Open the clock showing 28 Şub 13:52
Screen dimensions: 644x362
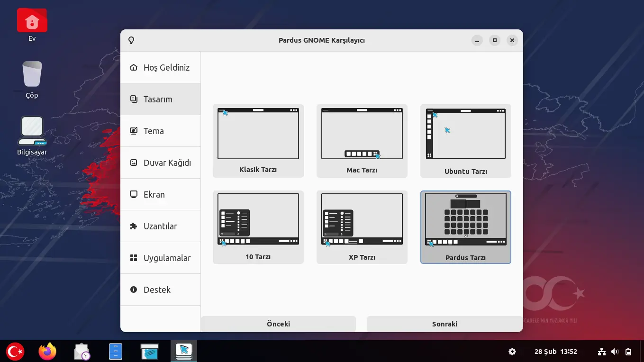[x=555, y=352]
